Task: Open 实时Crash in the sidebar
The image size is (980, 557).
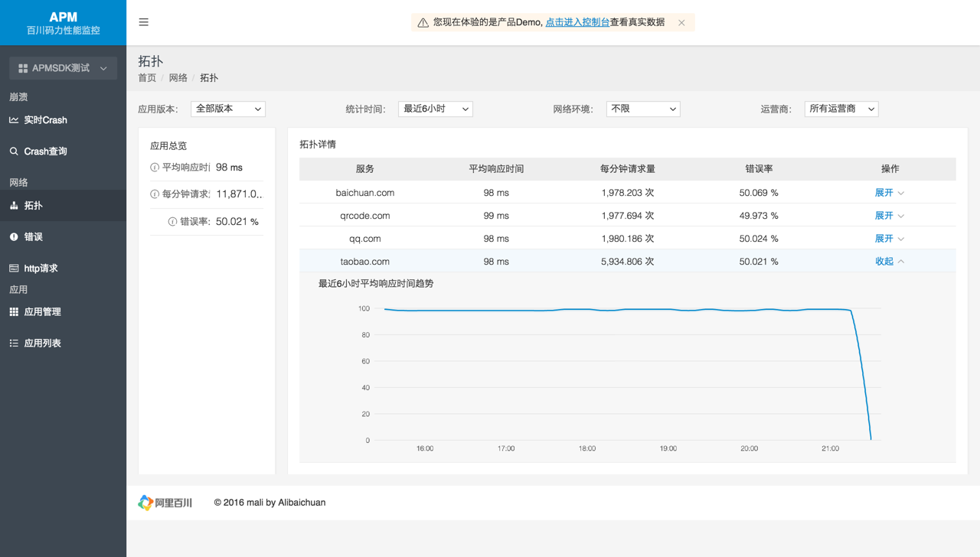Action: click(x=63, y=120)
